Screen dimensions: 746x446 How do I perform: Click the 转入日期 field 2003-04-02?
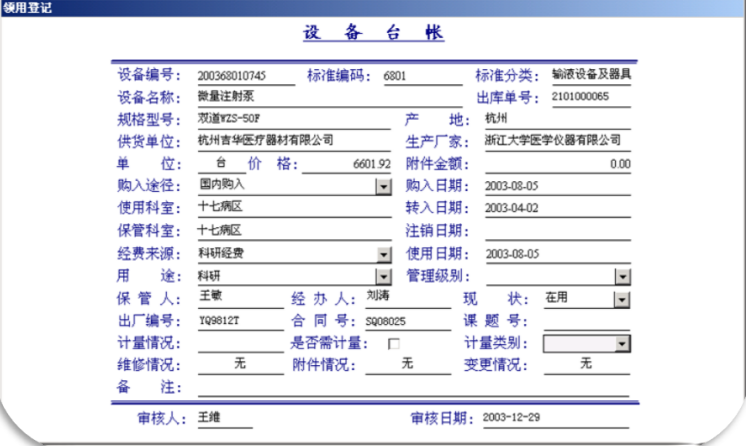558,208
